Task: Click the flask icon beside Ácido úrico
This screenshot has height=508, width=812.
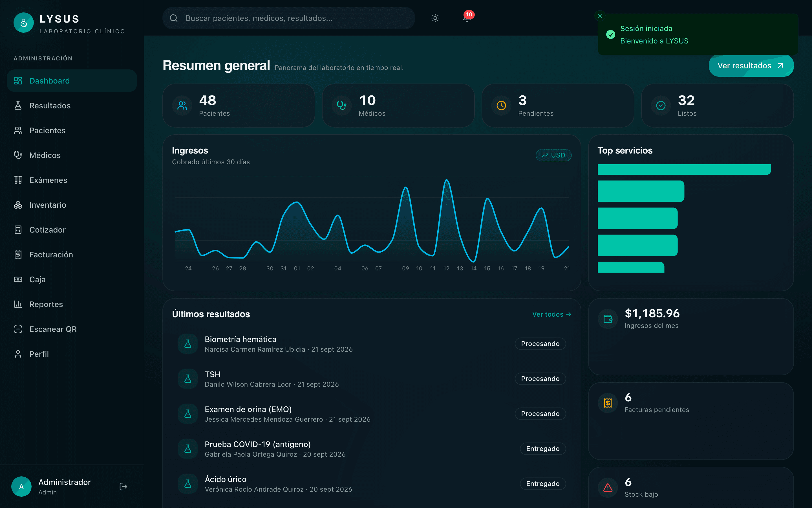Action: [188, 483]
